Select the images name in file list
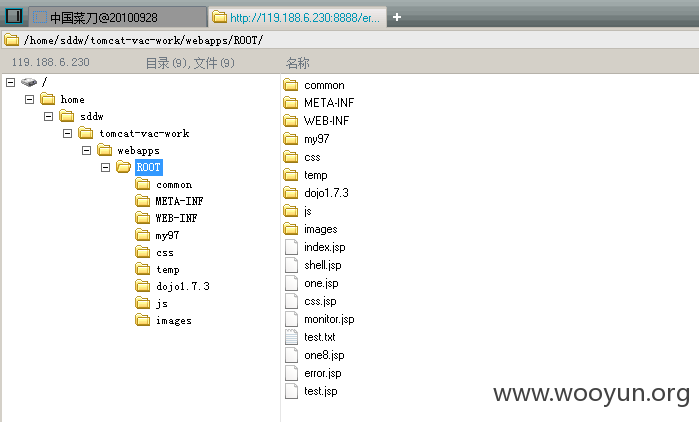699x422 pixels. [x=321, y=229]
